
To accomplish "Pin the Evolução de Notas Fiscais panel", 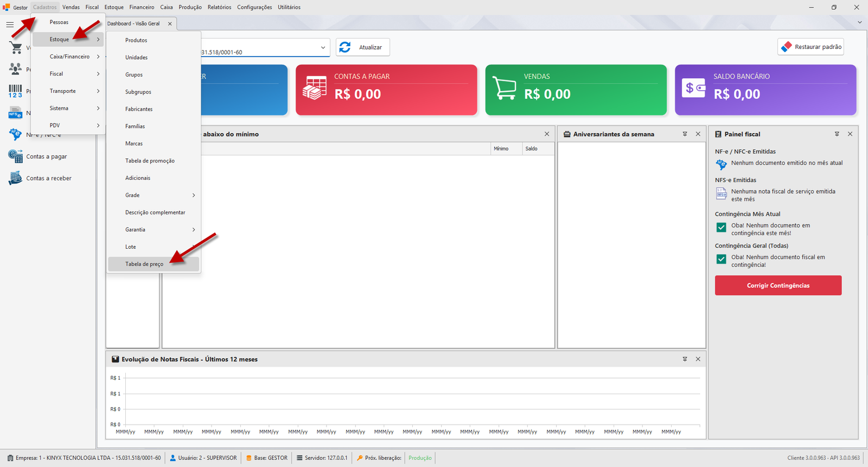I will [x=685, y=359].
